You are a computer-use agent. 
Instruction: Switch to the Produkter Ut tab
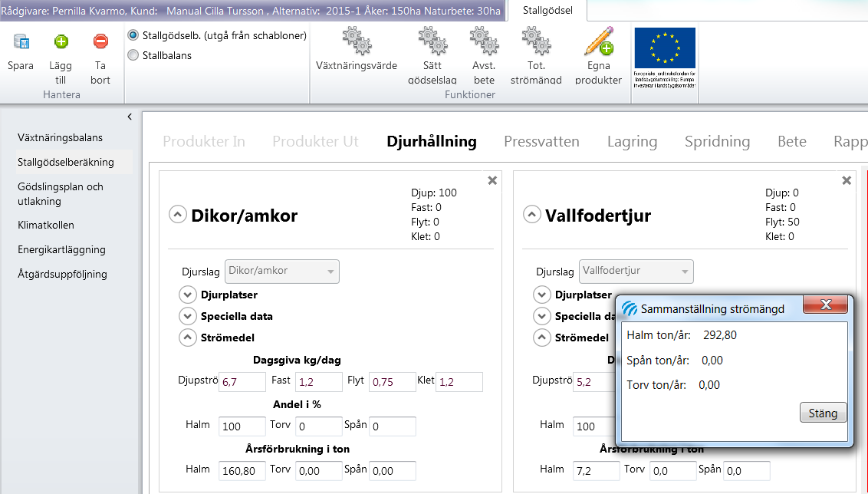click(x=316, y=142)
